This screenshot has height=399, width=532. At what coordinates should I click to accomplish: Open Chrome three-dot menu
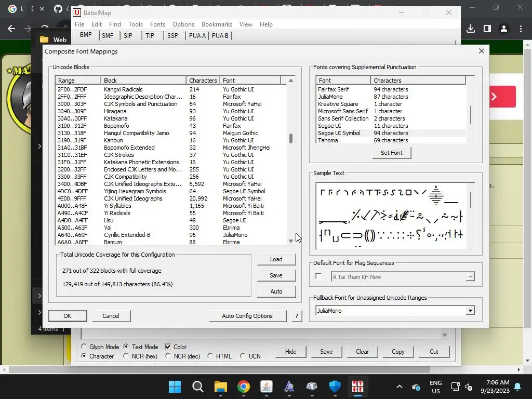[x=521, y=29]
